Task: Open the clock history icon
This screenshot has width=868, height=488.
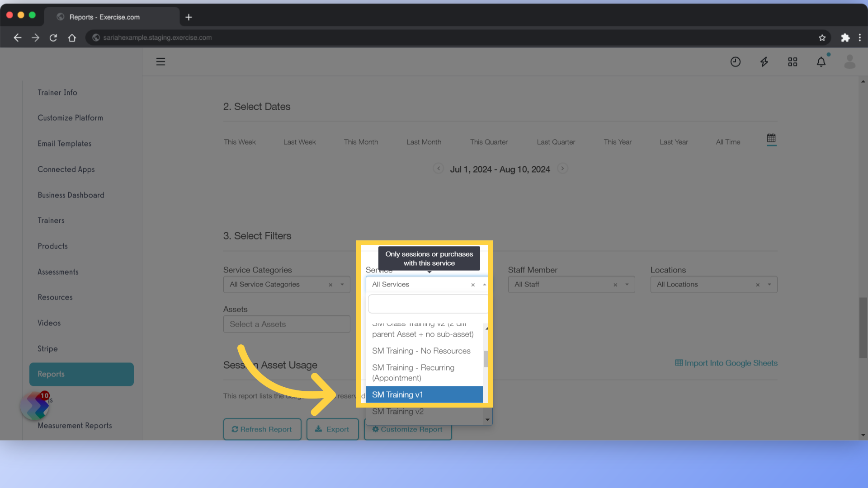Action: [x=736, y=62]
